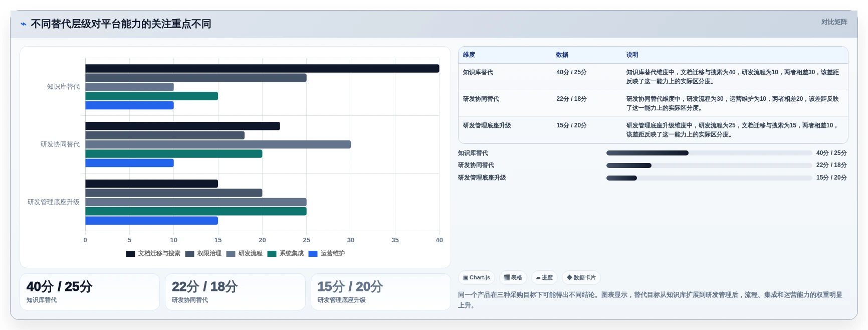
Task: Open the 22分 / 18分 研发协同替代 data card
Action: click(235, 292)
